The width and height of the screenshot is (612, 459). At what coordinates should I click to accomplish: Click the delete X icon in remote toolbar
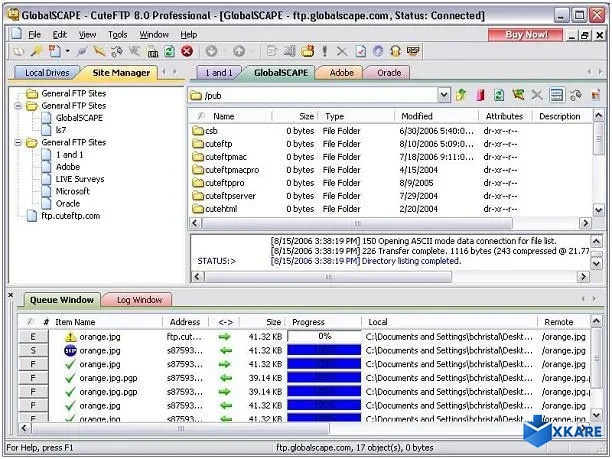(537, 95)
